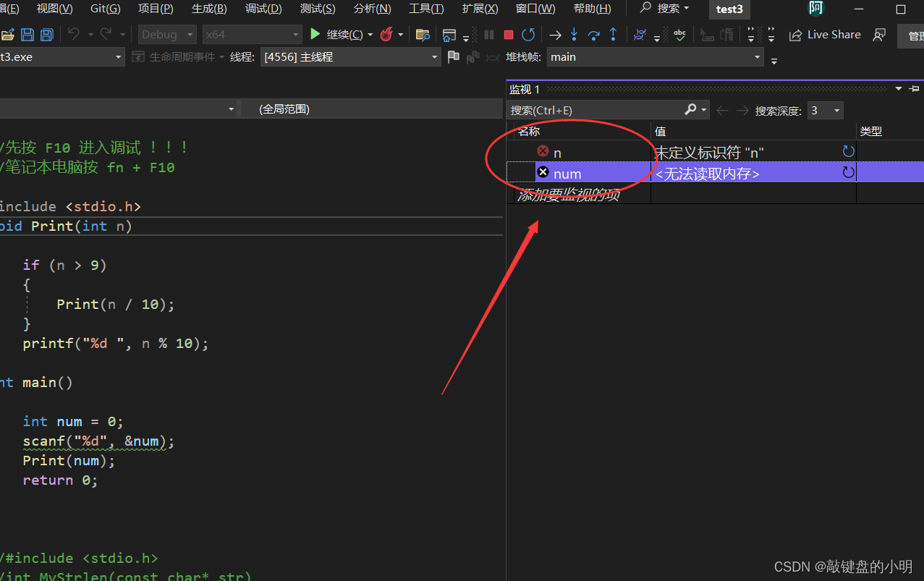Screen dimensions: 924x581
Task: Step Over the current statement
Action: 594,35
